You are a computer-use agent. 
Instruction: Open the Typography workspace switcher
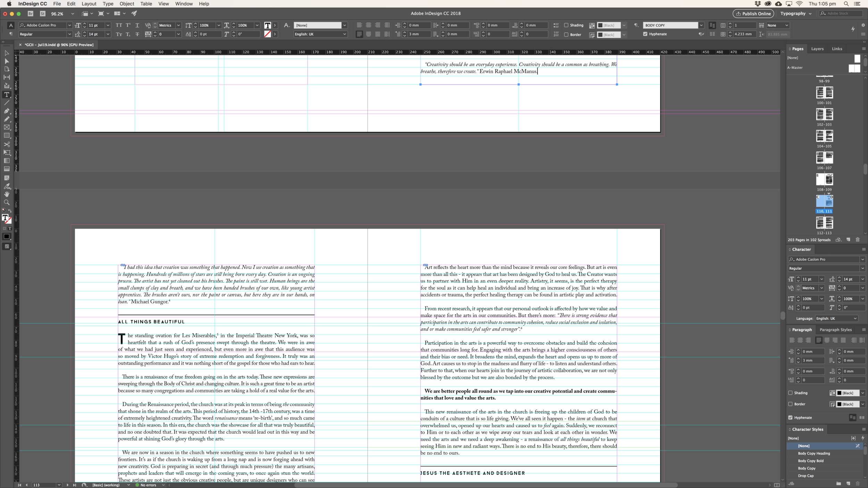point(796,13)
